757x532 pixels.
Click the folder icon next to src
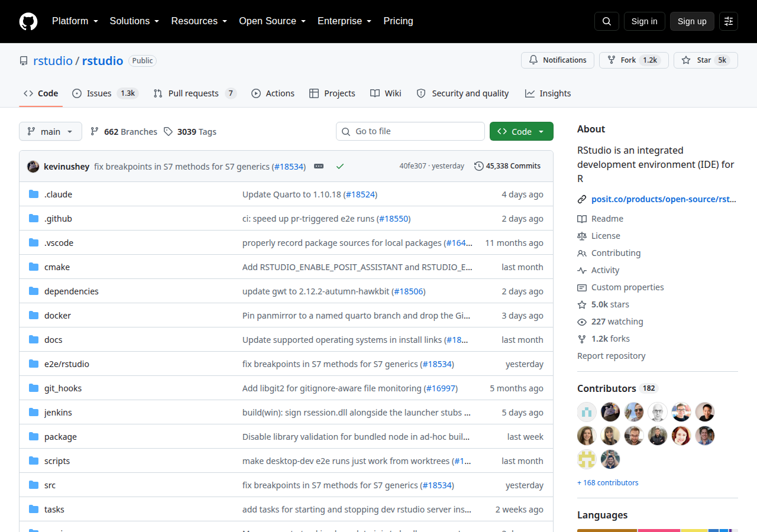[34, 485]
